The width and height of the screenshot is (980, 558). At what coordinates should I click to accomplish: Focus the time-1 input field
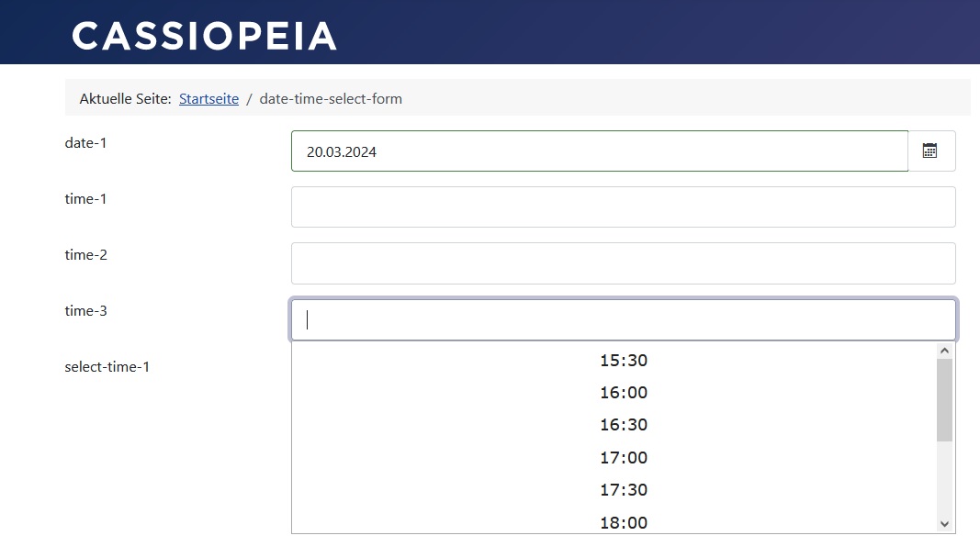[x=623, y=207]
